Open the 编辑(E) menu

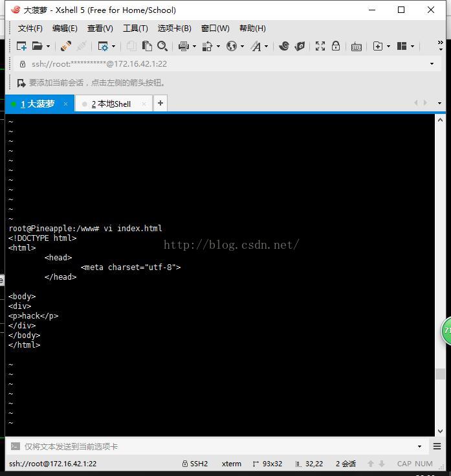[65, 28]
